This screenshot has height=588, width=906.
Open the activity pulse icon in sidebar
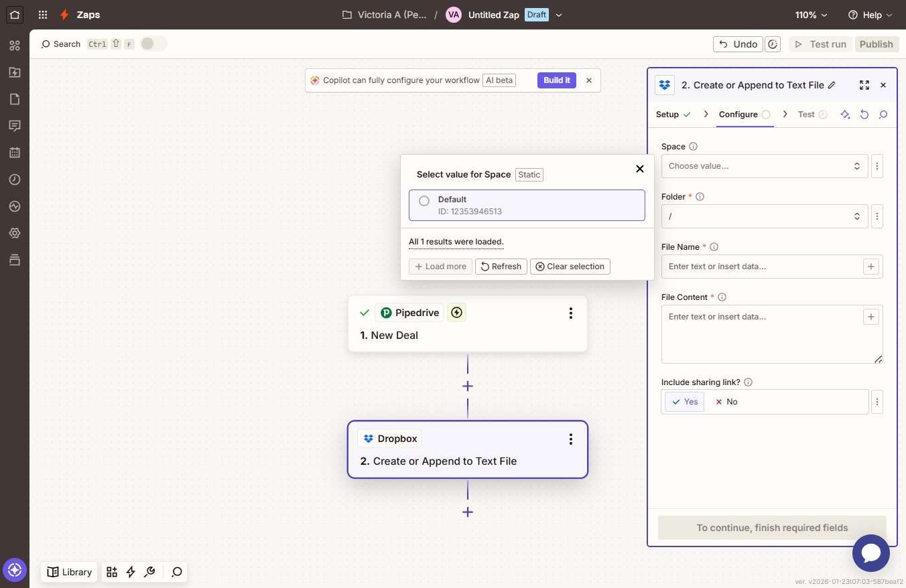(x=15, y=206)
